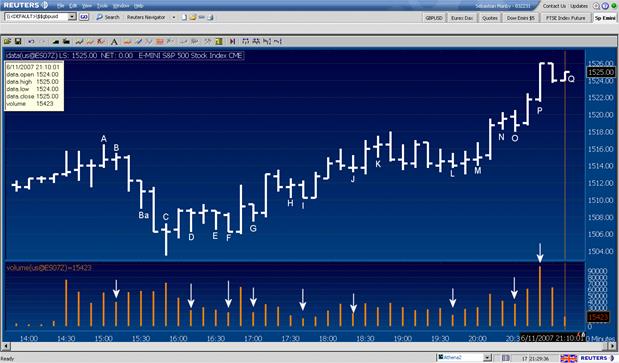
Task: Click the data.high 1525.00 row in data box
Action: [x=32, y=82]
